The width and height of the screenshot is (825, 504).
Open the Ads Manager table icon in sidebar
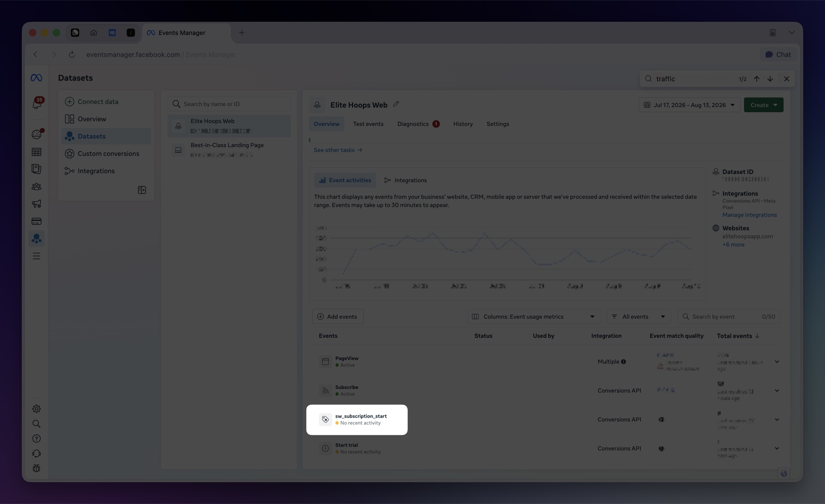tap(36, 152)
